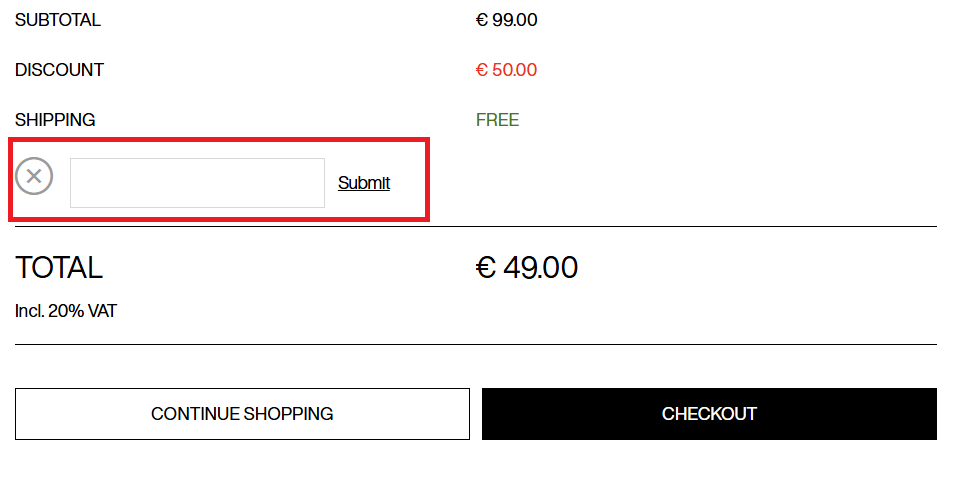
Task: Click the € 99.00 subtotal amount
Action: [507, 20]
